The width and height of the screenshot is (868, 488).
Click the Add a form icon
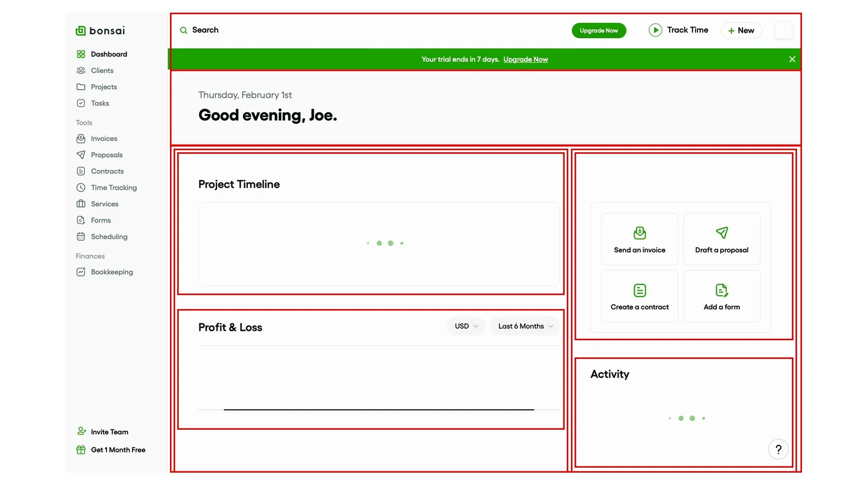(722, 290)
